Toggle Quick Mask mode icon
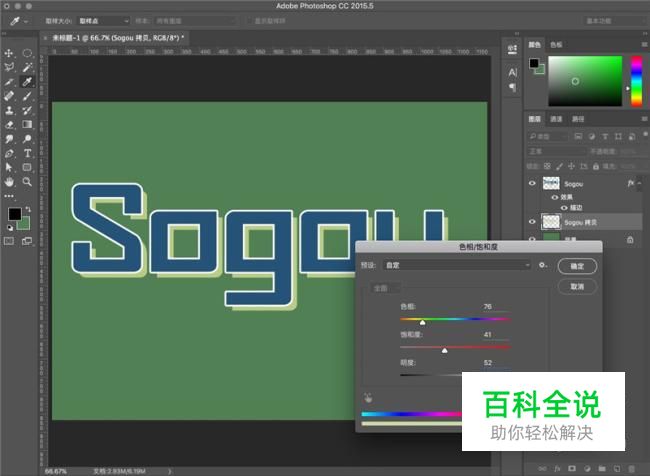This screenshot has height=476, width=650. [x=9, y=241]
